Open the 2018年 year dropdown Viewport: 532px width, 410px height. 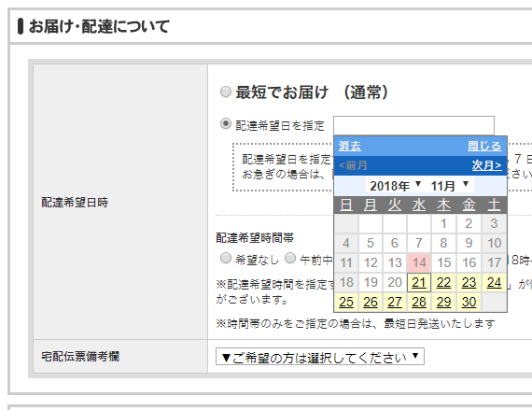pos(395,186)
